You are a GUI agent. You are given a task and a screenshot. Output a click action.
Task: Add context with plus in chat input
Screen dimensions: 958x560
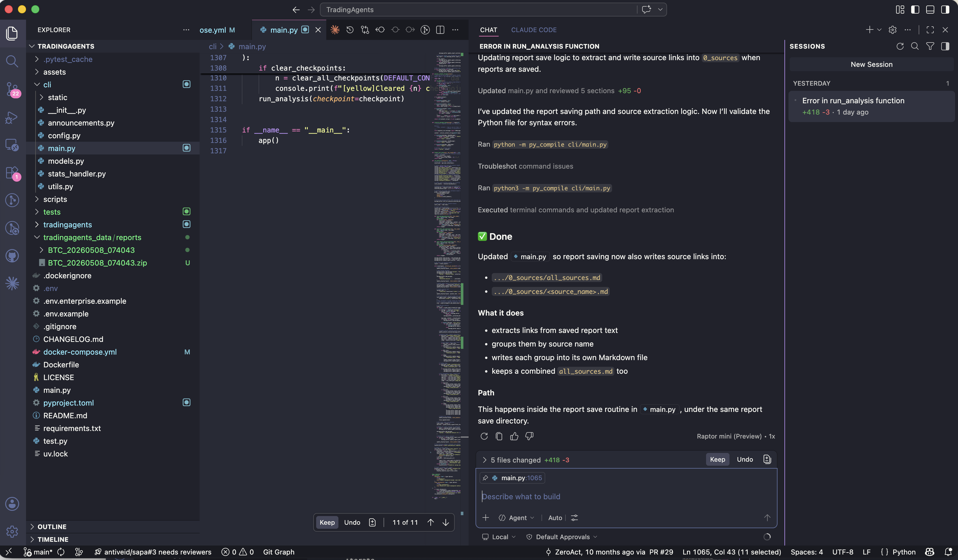click(485, 517)
